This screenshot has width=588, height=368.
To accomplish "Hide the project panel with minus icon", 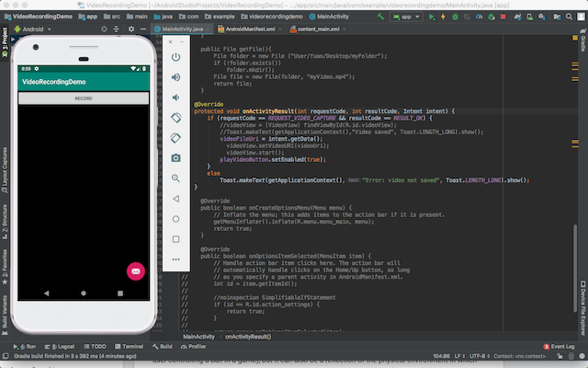I will pyautogui.click(x=143, y=29).
